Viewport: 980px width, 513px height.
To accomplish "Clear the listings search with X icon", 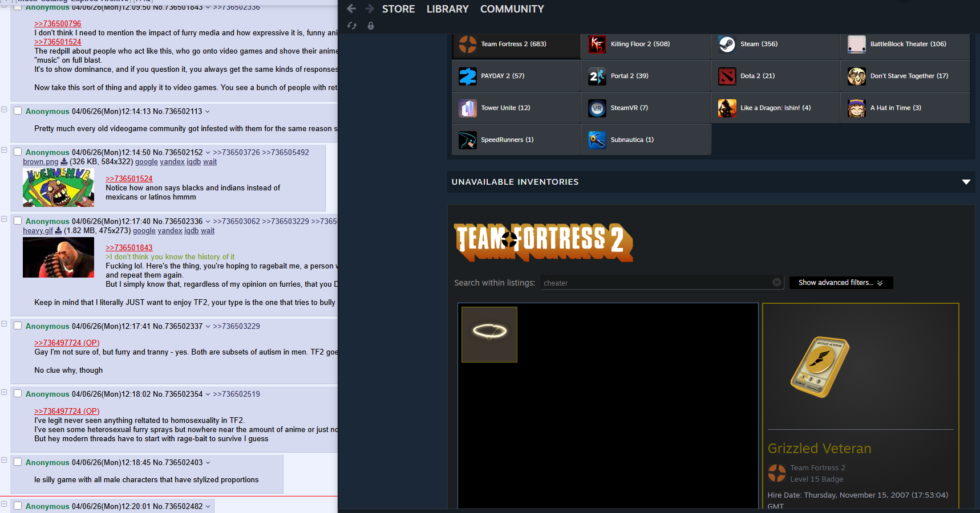I will coord(777,282).
